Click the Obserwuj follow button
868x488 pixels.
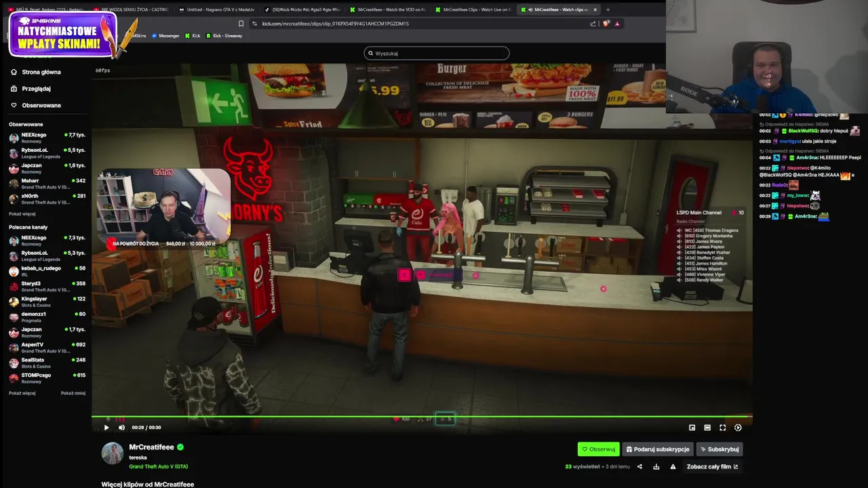click(598, 449)
